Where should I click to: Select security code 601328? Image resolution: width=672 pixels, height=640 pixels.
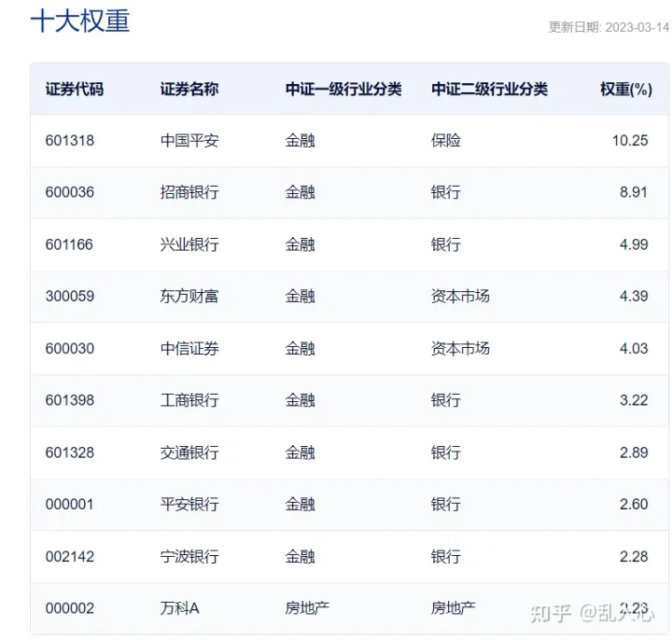tap(70, 452)
